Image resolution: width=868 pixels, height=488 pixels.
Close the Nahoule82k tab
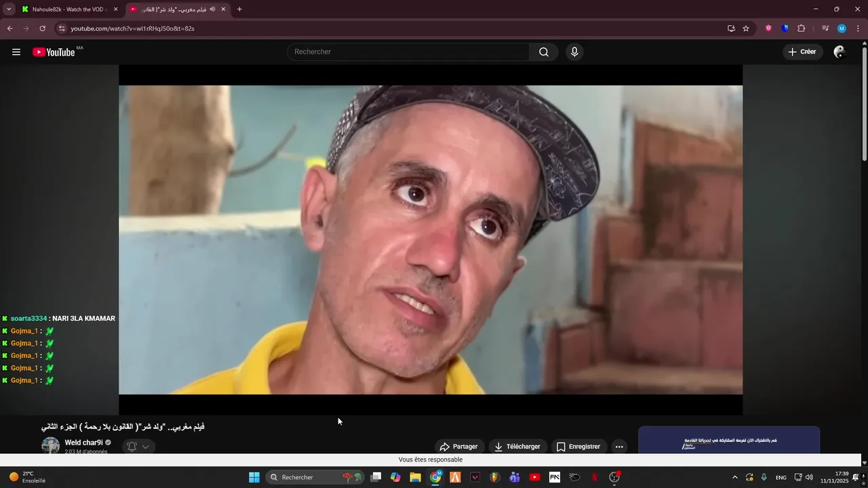[115, 9]
